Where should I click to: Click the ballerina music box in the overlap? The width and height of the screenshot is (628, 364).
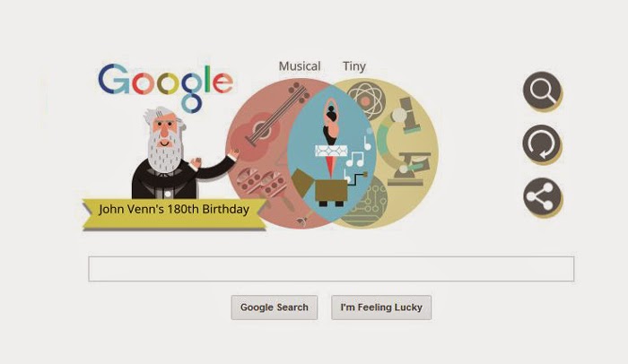tap(330, 152)
